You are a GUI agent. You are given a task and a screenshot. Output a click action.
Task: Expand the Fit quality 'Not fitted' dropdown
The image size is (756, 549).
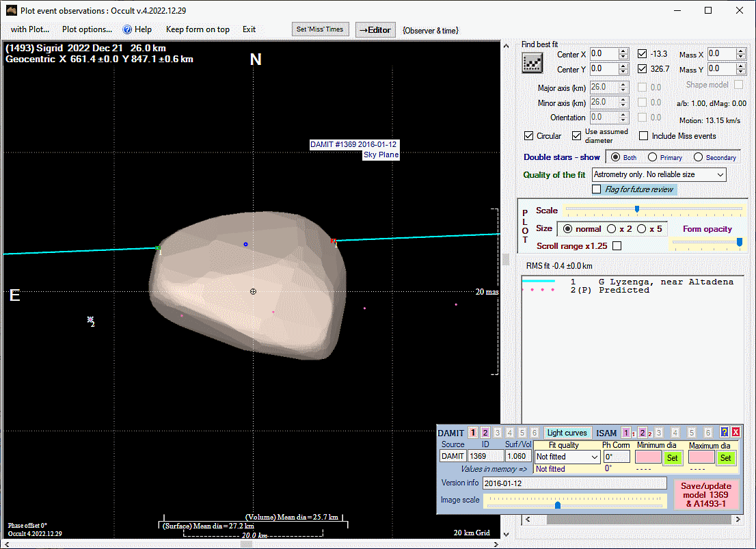click(x=594, y=457)
